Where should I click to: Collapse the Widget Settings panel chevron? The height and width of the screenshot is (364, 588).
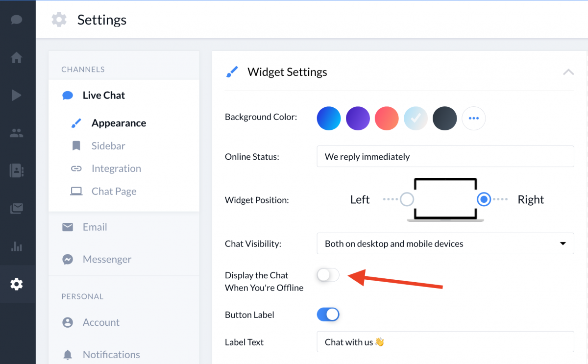[568, 72]
